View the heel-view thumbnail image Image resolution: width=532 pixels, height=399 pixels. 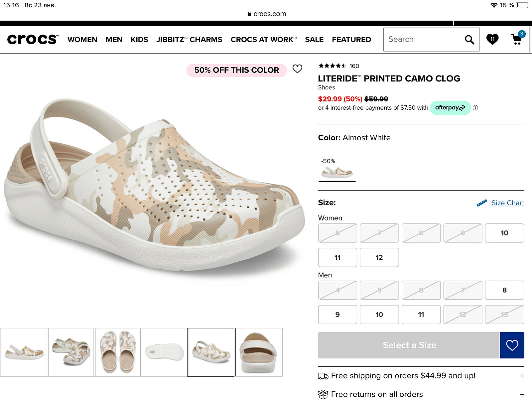click(x=259, y=352)
